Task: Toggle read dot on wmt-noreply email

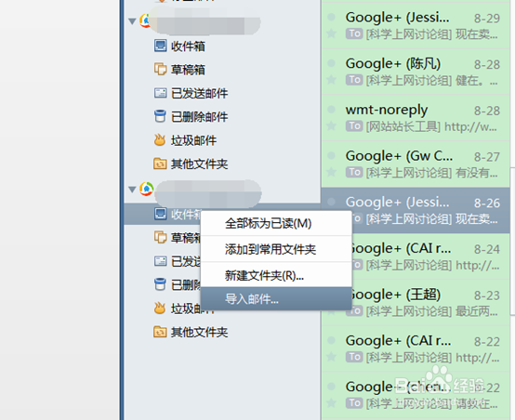Action: (x=331, y=110)
